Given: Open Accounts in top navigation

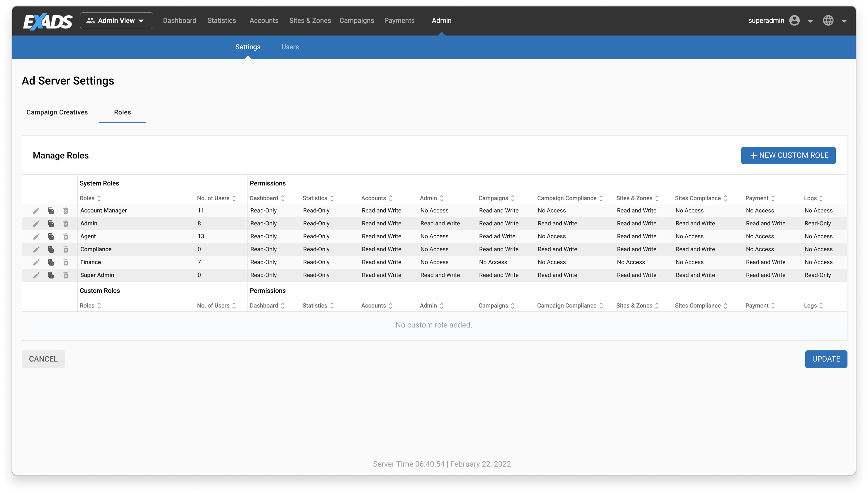Looking at the screenshot, I should pos(264,21).
